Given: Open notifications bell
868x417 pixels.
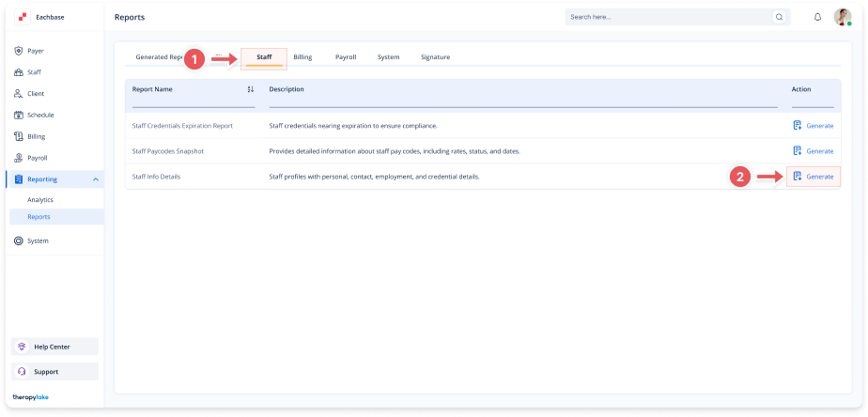Looking at the screenshot, I should tap(817, 17).
